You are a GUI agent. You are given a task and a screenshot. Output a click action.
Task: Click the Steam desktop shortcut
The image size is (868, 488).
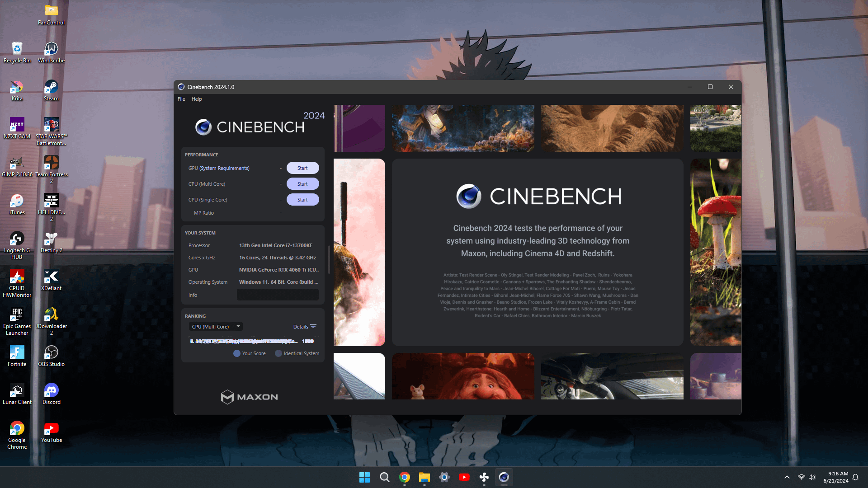coord(51,90)
